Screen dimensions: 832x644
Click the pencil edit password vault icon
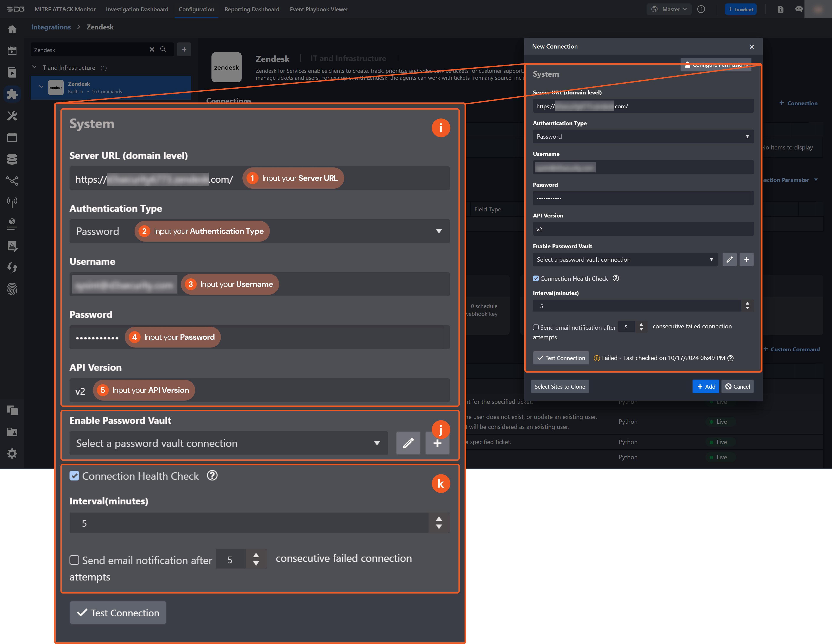729,260
